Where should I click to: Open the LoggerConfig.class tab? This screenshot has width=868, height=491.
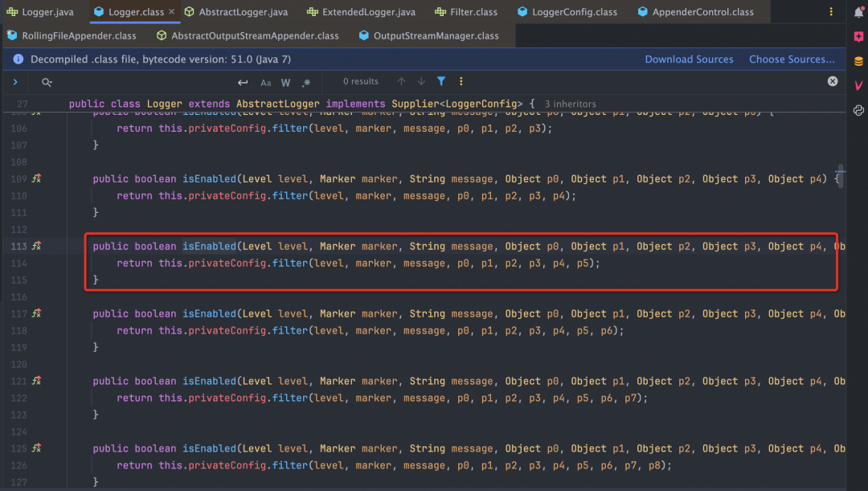point(567,11)
